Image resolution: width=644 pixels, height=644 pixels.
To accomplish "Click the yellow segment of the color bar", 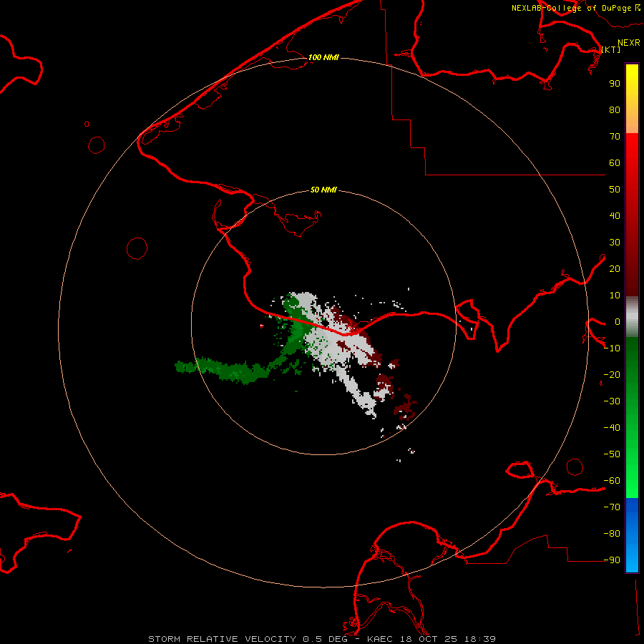I will tap(632, 99).
